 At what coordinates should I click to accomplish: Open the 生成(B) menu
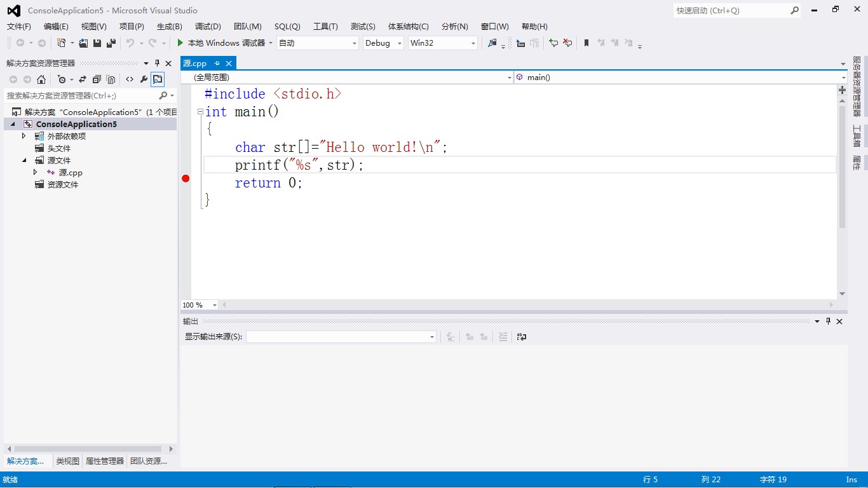coord(169,26)
